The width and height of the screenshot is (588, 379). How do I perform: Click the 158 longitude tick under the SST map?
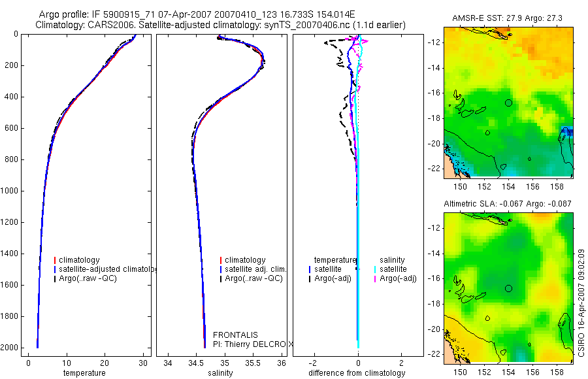557,186
